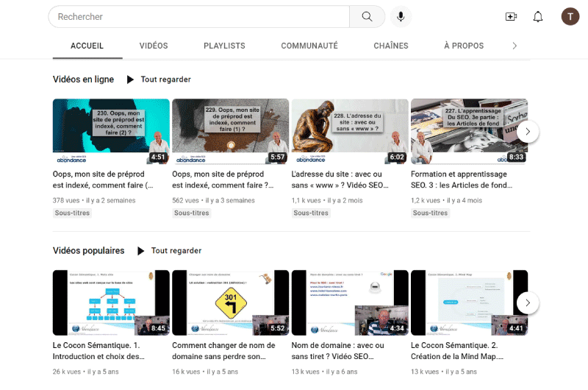Open the video title with 378 vues
This screenshot has height=390, width=588.
pyautogui.click(x=103, y=180)
